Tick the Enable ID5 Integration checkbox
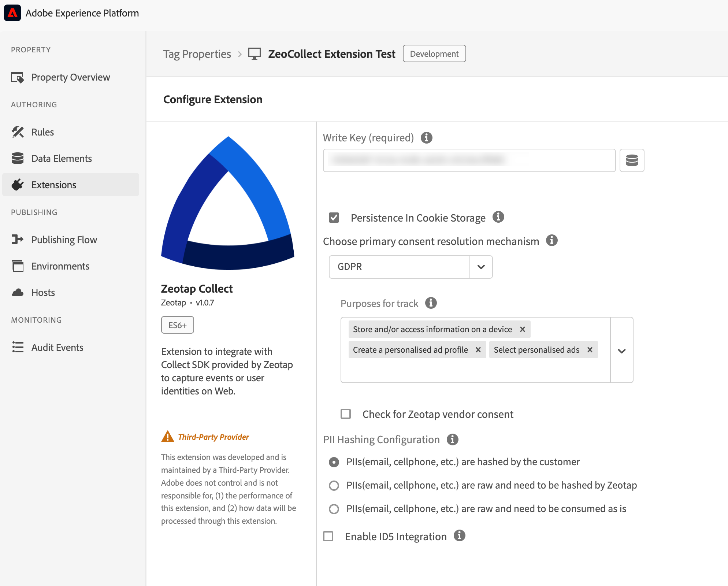This screenshot has width=728, height=586. (328, 536)
